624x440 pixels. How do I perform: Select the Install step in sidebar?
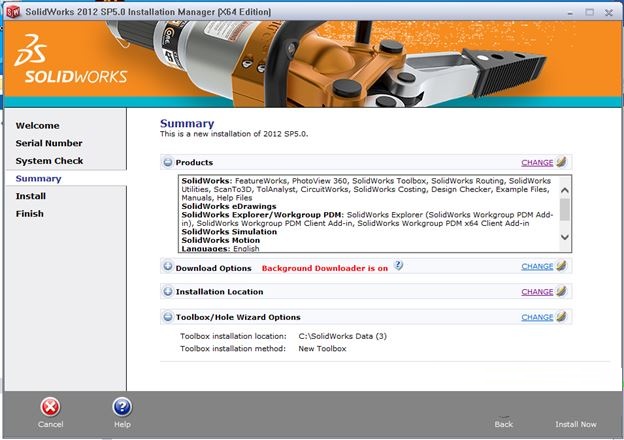point(31,196)
